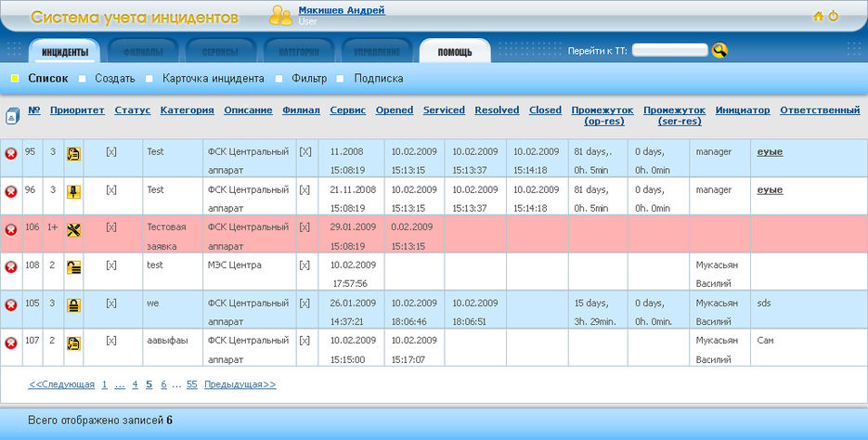This screenshot has width=868, height=440.
Task: Sort by Ответственный column header
Action: click(820, 110)
